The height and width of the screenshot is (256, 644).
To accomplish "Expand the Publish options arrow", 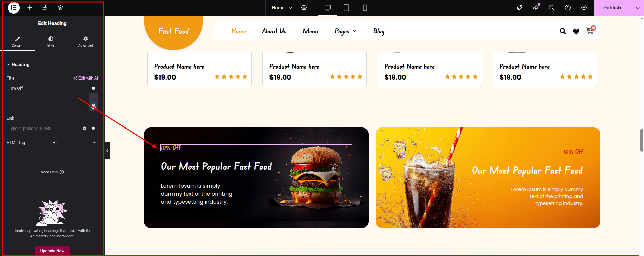I will [637, 8].
